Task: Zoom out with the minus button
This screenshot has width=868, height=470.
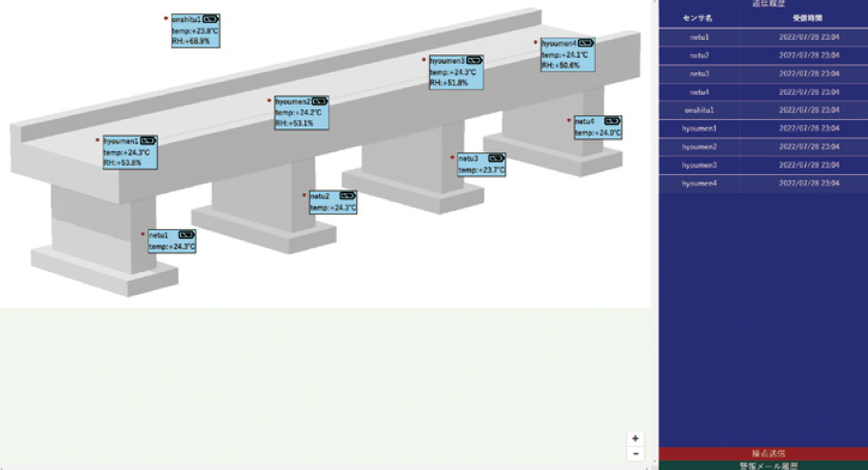Action: (636, 454)
